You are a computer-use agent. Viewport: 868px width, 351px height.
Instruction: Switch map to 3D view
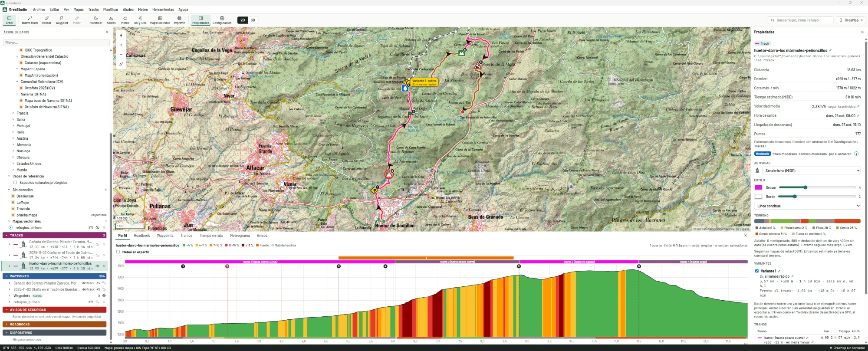pos(253,20)
